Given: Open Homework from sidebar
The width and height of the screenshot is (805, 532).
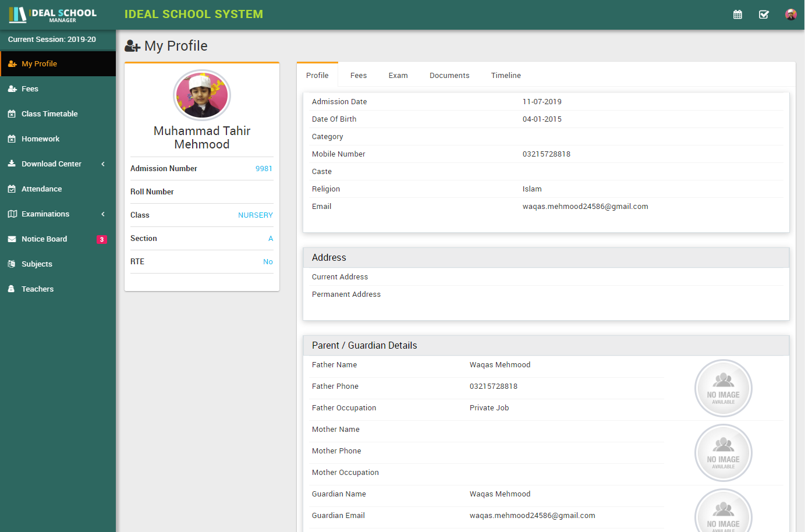Looking at the screenshot, I should [58, 139].
